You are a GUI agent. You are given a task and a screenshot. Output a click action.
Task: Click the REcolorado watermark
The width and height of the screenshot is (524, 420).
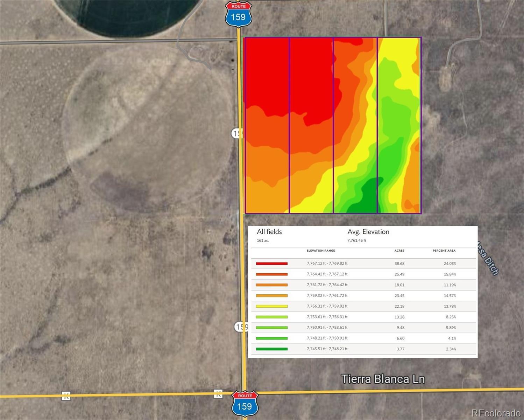click(x=495, y=413)
